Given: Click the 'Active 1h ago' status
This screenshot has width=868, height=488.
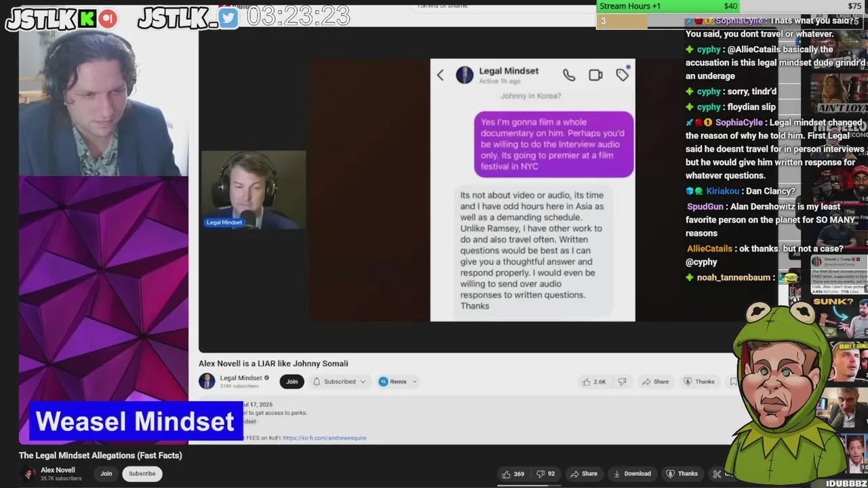Looking at the screenshot, I should point(500,81).
